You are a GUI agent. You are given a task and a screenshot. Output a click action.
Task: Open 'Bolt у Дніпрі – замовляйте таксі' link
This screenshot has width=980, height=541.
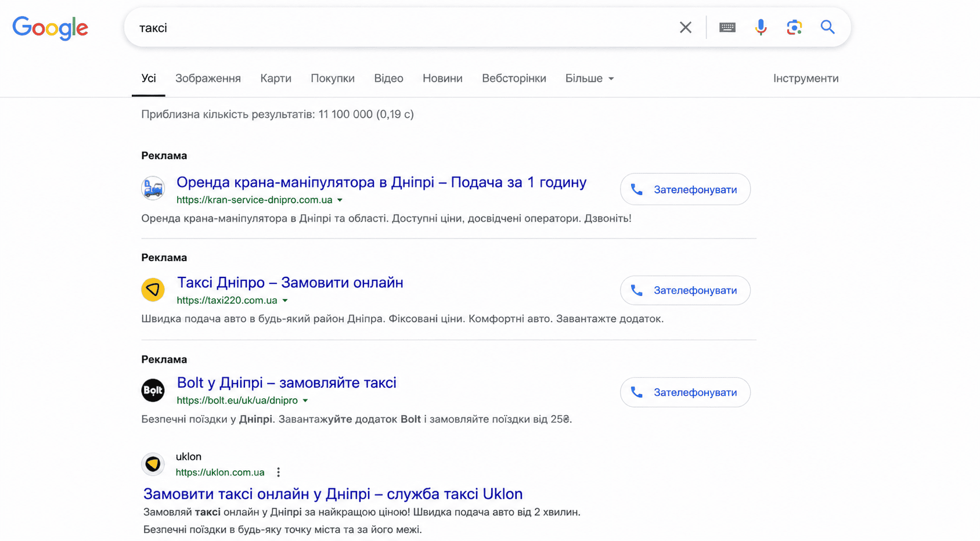point(286,383)
